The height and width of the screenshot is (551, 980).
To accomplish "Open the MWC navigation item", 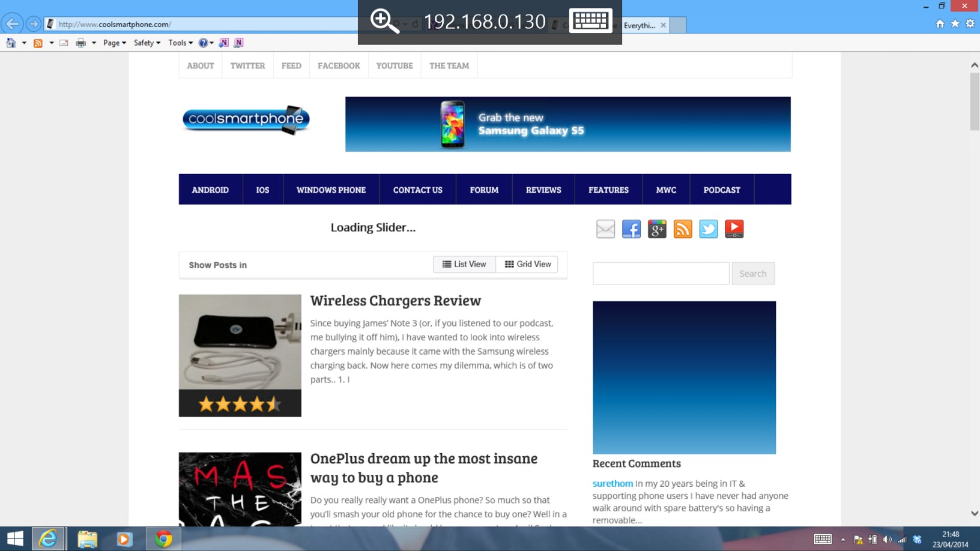I will click(666, 190).
